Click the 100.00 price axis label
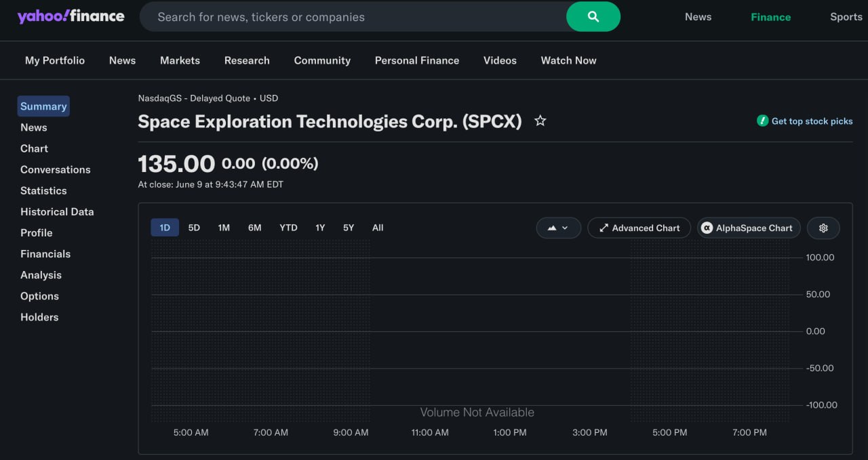868x460 pixels. (820, 257)
